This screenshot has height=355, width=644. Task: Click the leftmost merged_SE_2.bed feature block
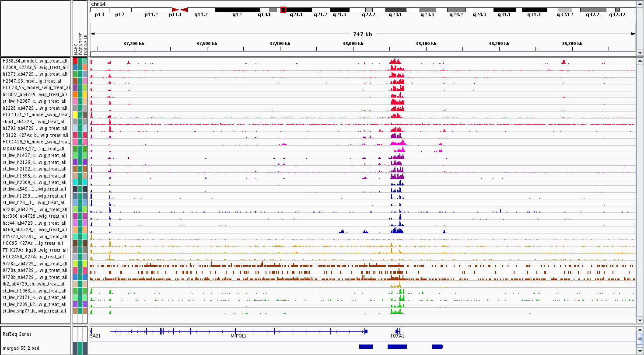(x=366, y=347)
